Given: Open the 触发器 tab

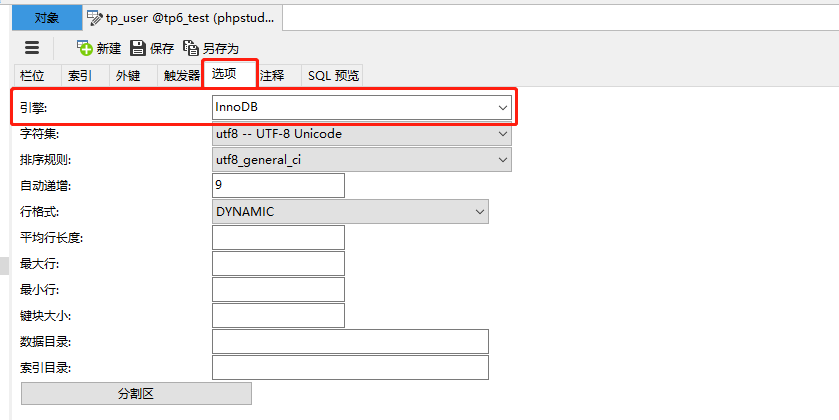Looking at the screenshot, I should click(x=181, y=75).
